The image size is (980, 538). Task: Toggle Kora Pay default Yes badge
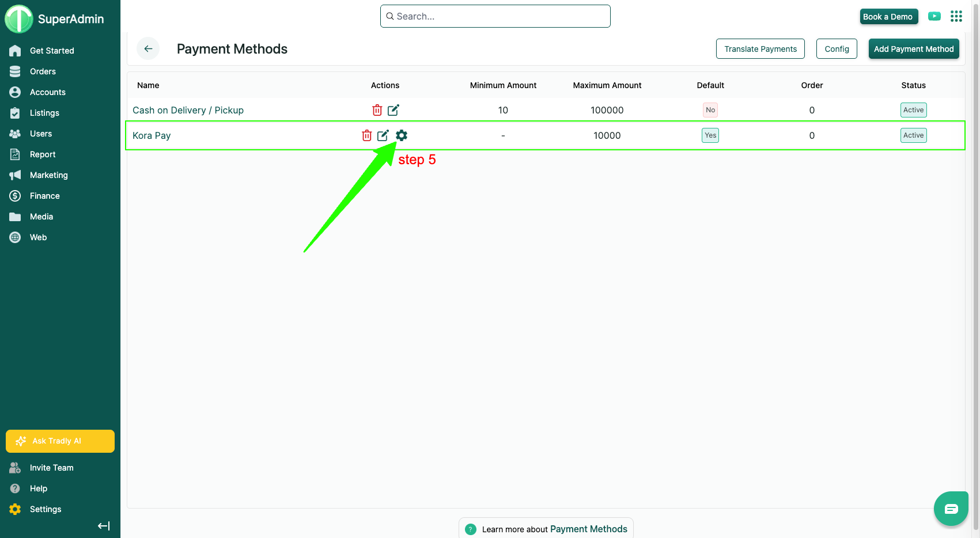[x=710, y=135]
